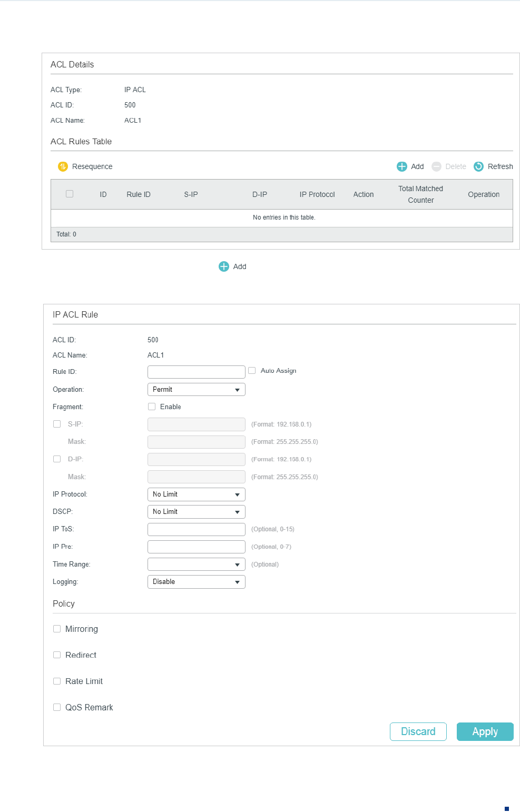Image resolution: width=520 pixels, height=812 pixels.
Task: Click the plus icon below ACL Details panel
Action: (x=224, y=266)
